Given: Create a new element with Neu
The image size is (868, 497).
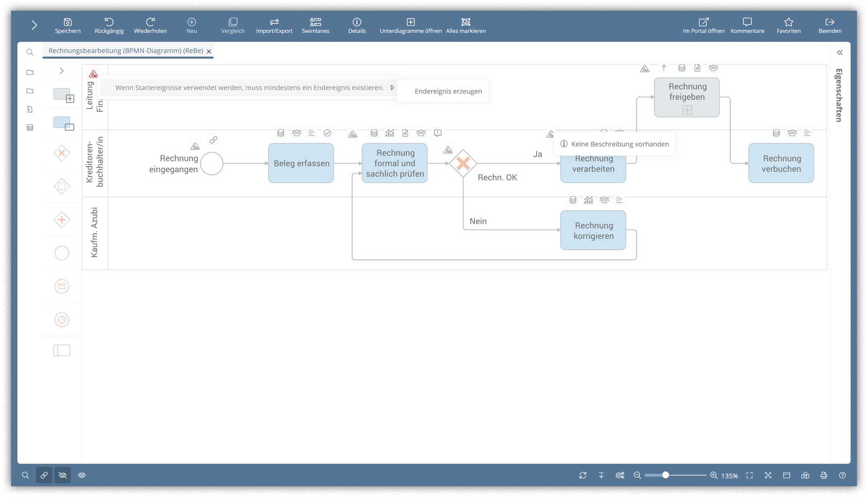Looking at the screenshot, I should (192, 26).
